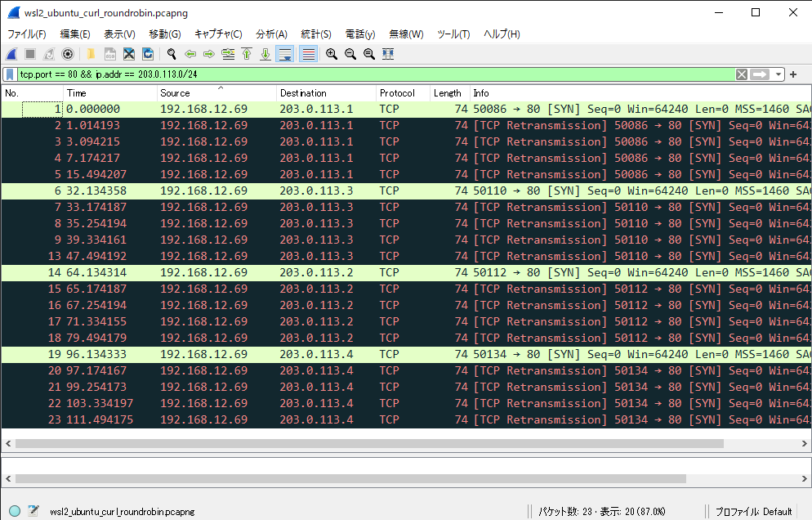The image size is (812, 520).
Task: Click the stop capture square icon
Action: (x=30, y=54)
